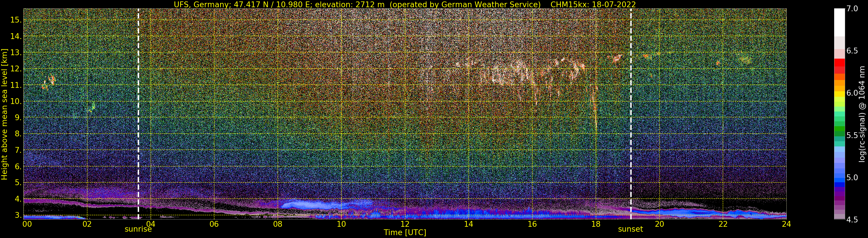
Task: Click the "24" time axis tick
Action: pos(786,224)
